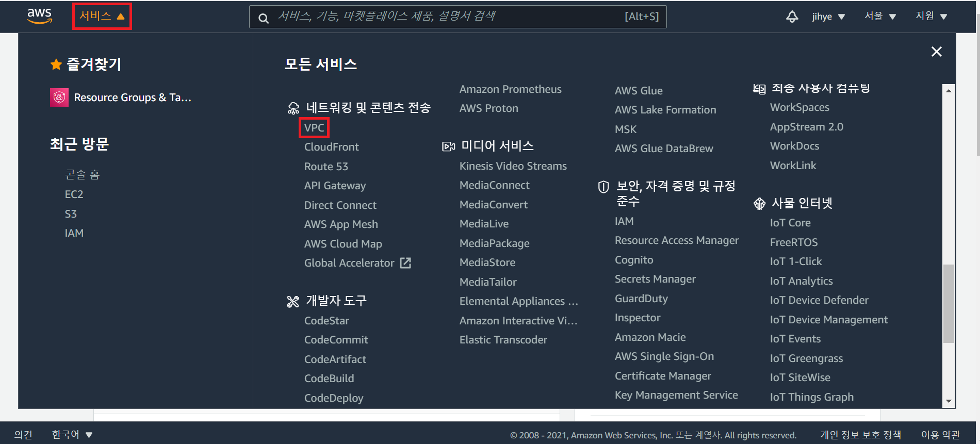Open the API Gateway service
Viewport: 980px width, 444px height.
335,186
